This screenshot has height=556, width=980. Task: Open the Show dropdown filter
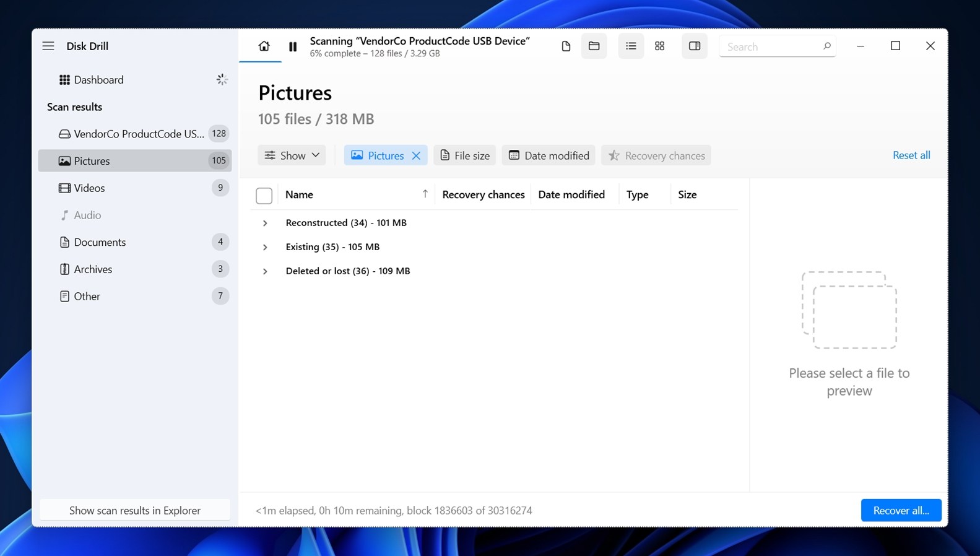pos(292,155)
